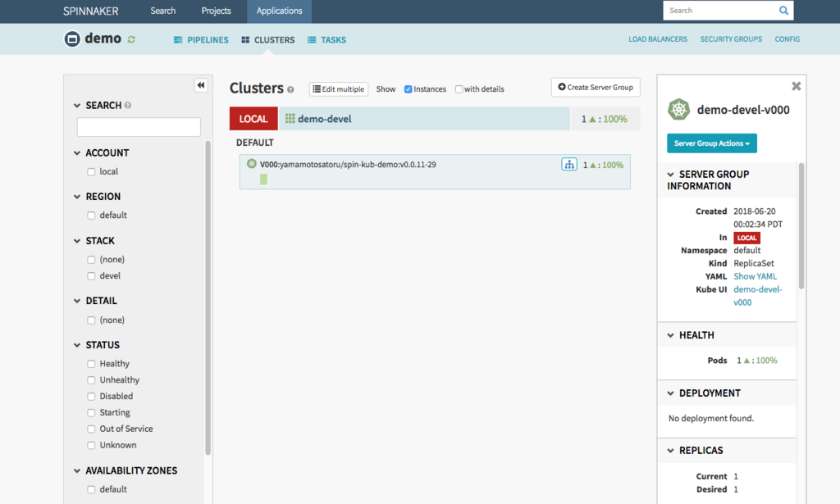The width and height of the screenshot is (840, 504).
Task: Click the demo-devel cluster grid icon
Action: 290,118
